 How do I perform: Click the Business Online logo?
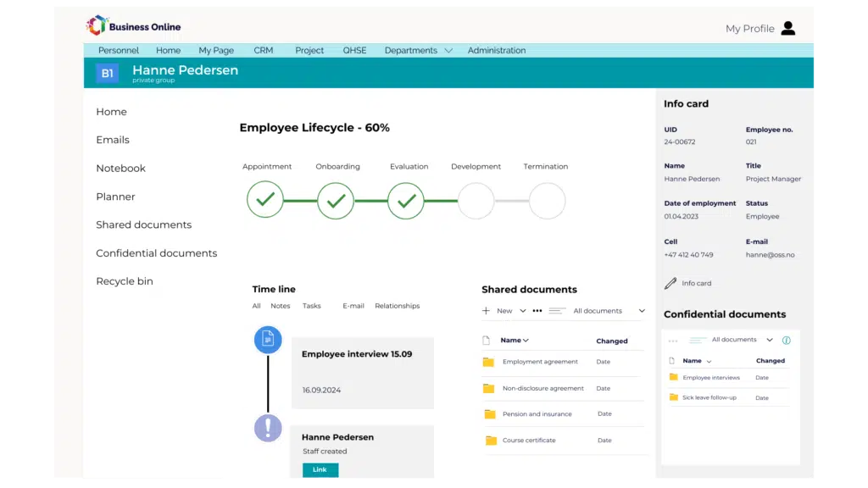tap(134, 26)
